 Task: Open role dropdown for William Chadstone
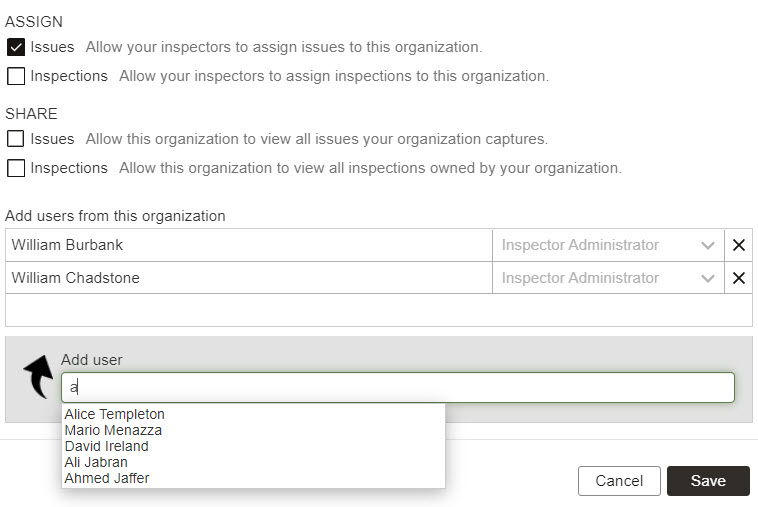click(608, 278)
